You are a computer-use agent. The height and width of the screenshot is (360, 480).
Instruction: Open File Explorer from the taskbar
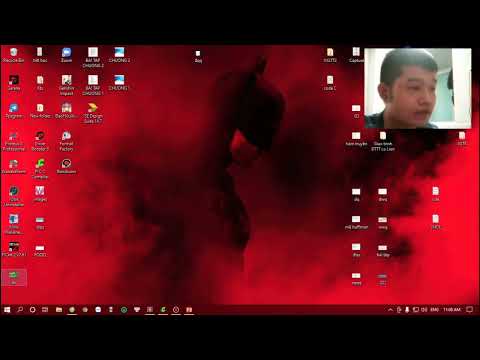[x=59, y=310]
